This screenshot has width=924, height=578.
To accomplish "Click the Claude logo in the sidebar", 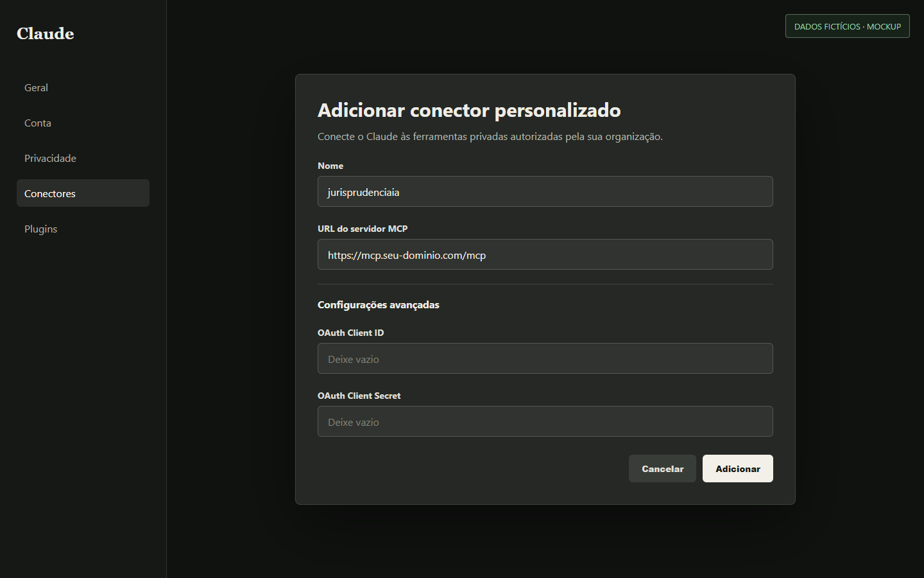I will coord(46,33).
